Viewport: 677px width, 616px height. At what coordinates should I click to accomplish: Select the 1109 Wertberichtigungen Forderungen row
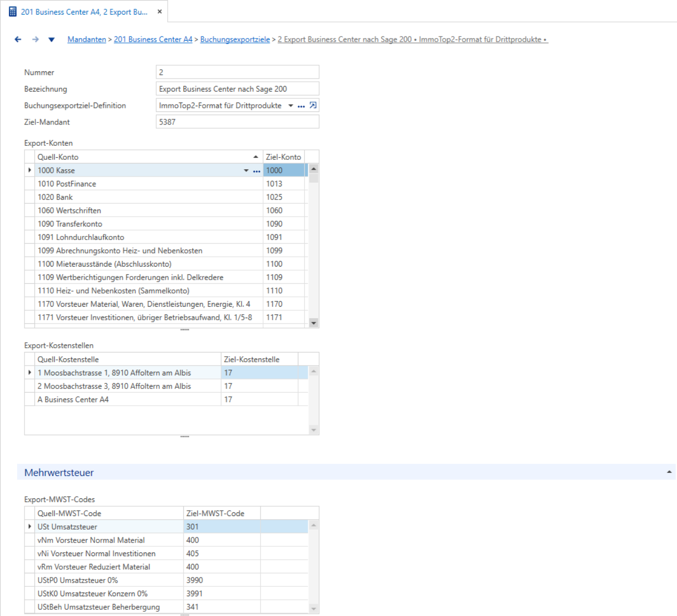[166, 278]
